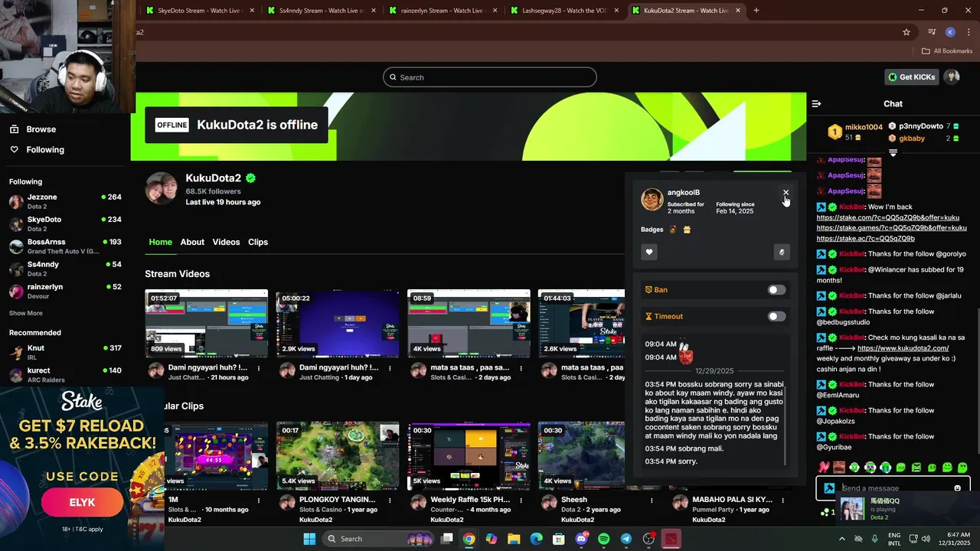Open Telegram from the taskbar
The width and height of the screenshot is (980, 551).
click(626, 539)
